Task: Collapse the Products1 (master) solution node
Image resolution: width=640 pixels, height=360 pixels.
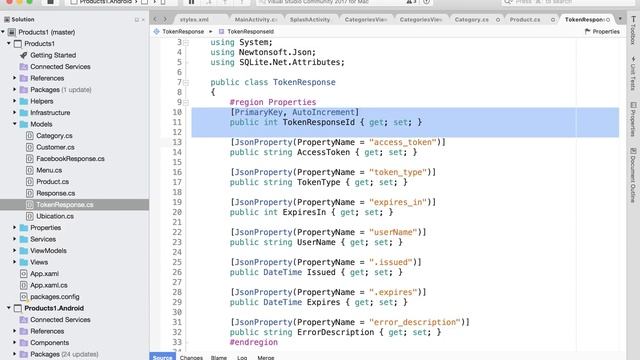Action: click(x=3, y=32)
